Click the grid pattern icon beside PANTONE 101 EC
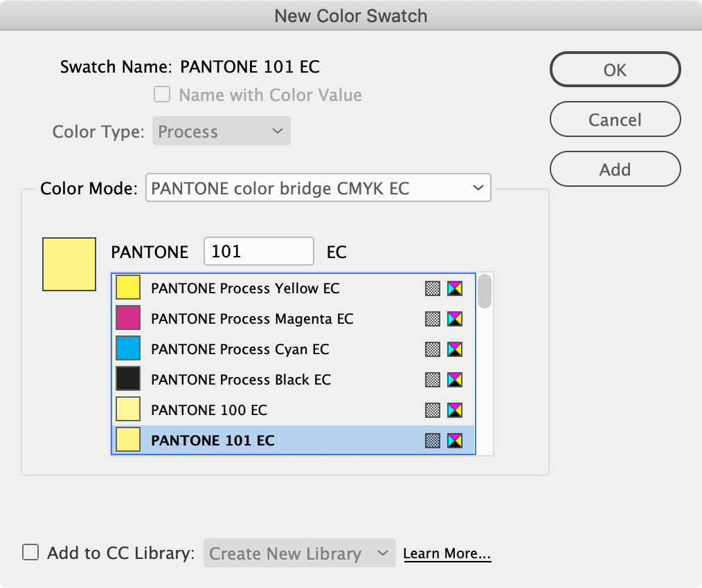 coord(432,440)
